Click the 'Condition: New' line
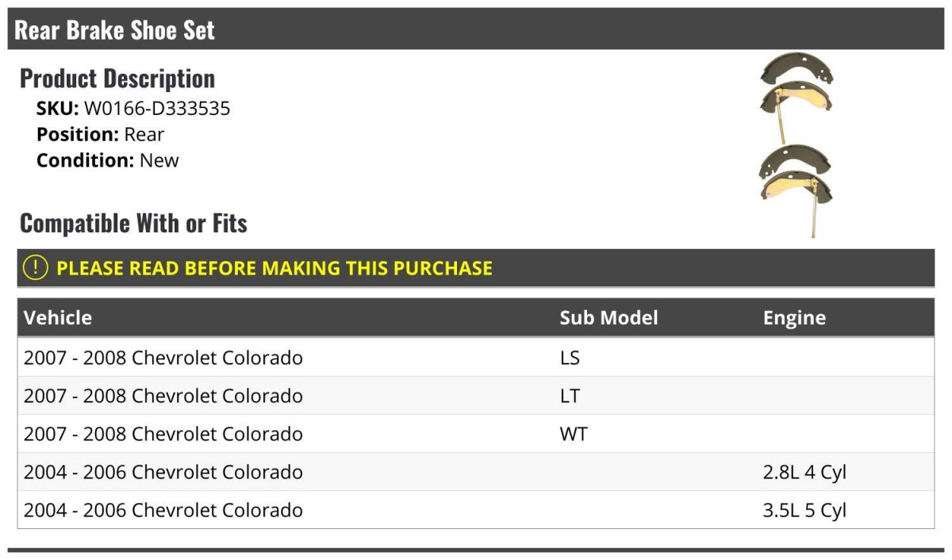The image size is (952, 560). (107, 160)
